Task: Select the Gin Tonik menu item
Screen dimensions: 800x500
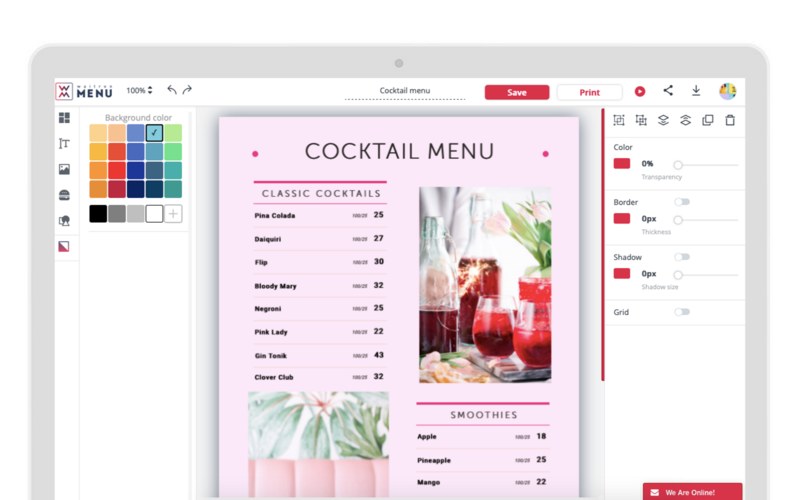Action: pos(320,356)
